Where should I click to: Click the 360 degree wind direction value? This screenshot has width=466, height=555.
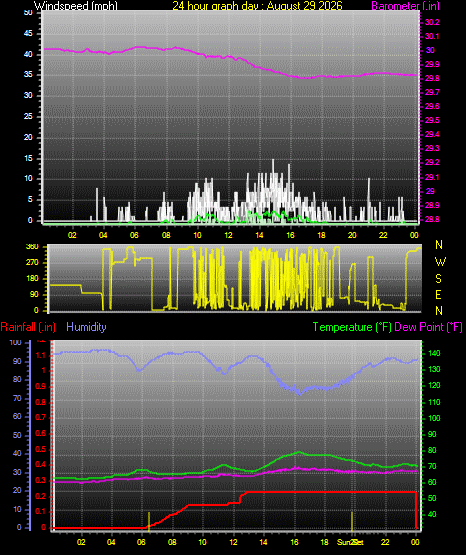[x=32, y=247]
